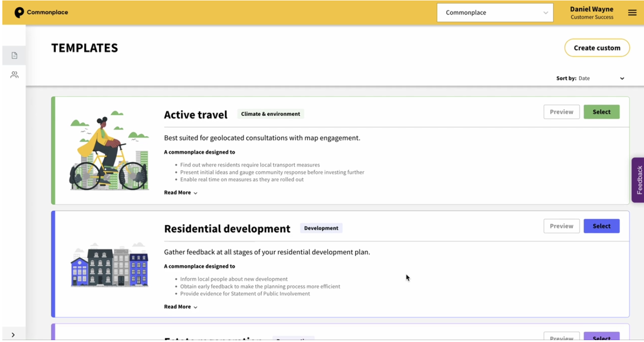Expand Read More for Residential development
Image resolution: width=644 pixels, height=342 pixels.
point(180,306)
